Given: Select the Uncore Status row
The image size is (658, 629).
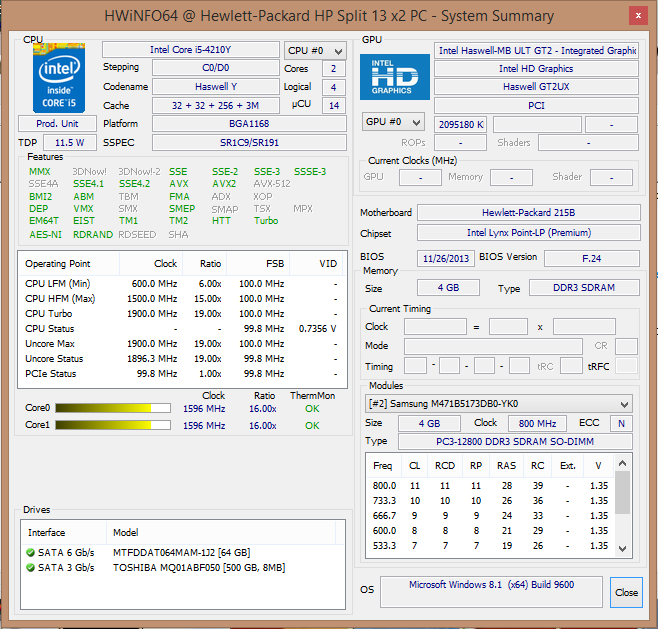Looking at the screenshot, I should [x=181, y=359].
